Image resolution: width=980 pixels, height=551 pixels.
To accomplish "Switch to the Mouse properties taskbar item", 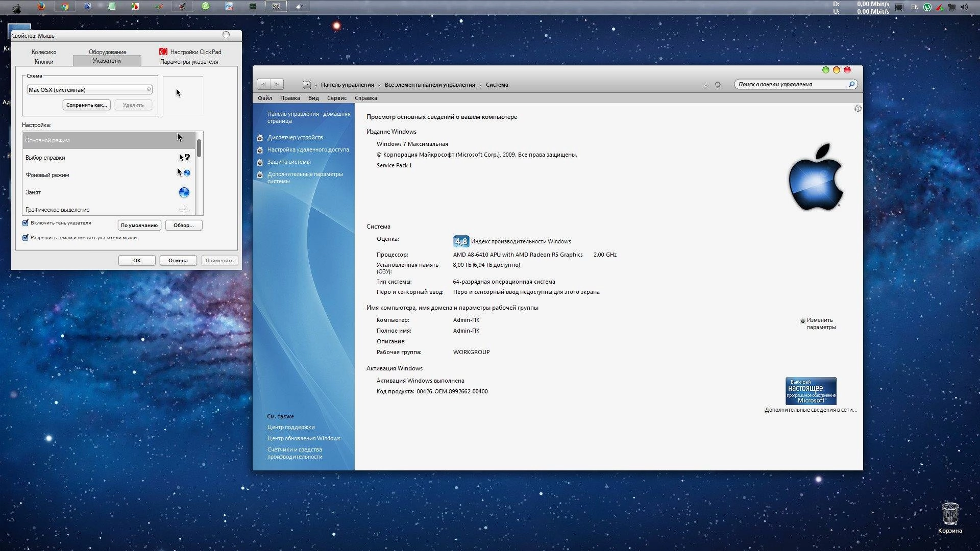I will click(300, 7).
